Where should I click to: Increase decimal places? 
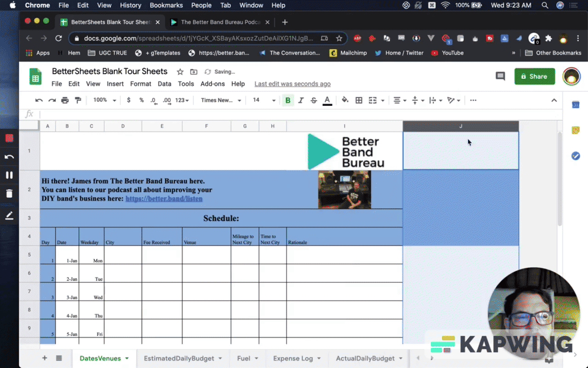coord(167,100)
